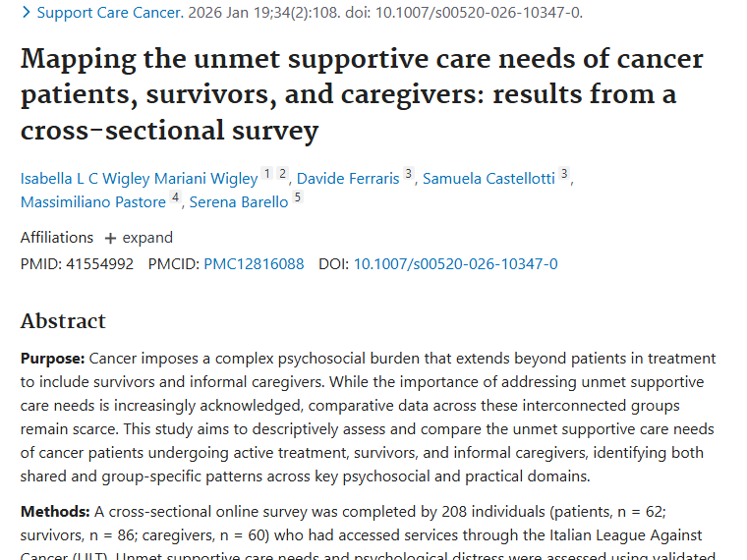Follow the DOI 10.1007/s00520-026-10347-0 link
The image size is (747, 560).
tap(455, 264)
